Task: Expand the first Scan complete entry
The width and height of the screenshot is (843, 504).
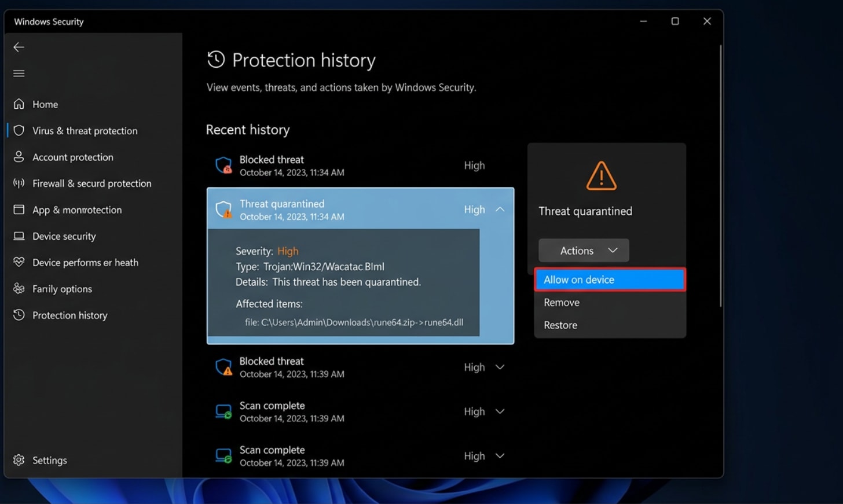Action: pos(500,411)
